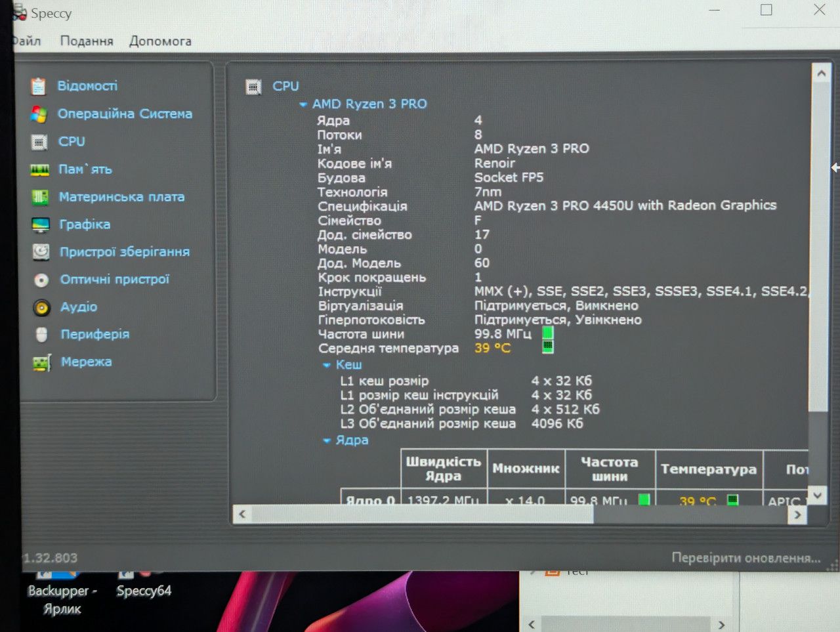840x632 pixels.
Task: Open the Подання menu
Action: (x=87, y=41)
